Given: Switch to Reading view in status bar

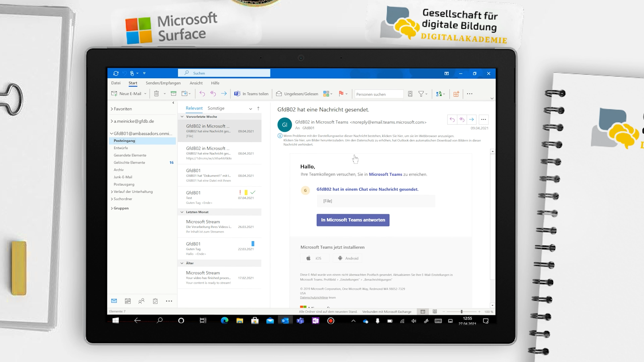Looking at the screenshot, I should tap(435, 312).
